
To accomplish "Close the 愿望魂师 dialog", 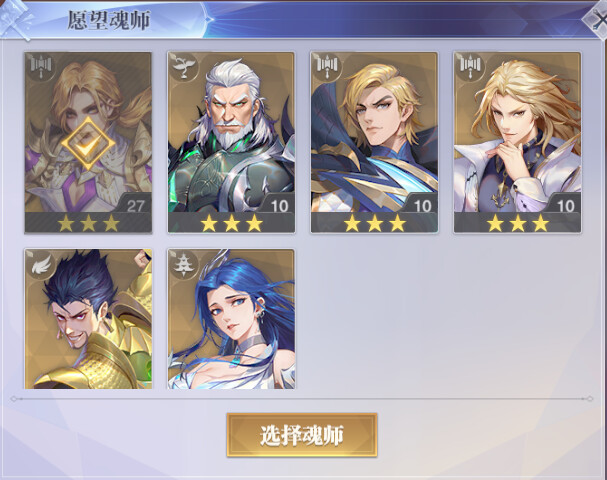I will tap(598, 19).
